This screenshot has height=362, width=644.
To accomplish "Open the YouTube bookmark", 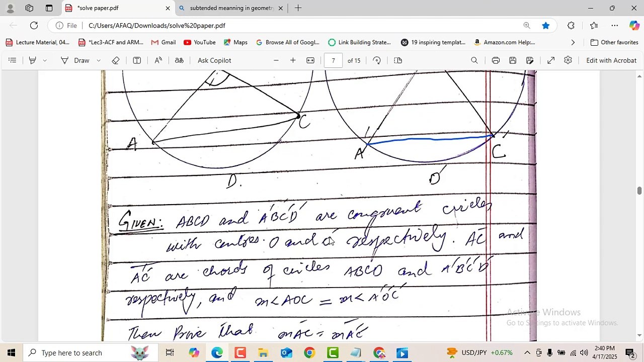I will pos(200,42).
